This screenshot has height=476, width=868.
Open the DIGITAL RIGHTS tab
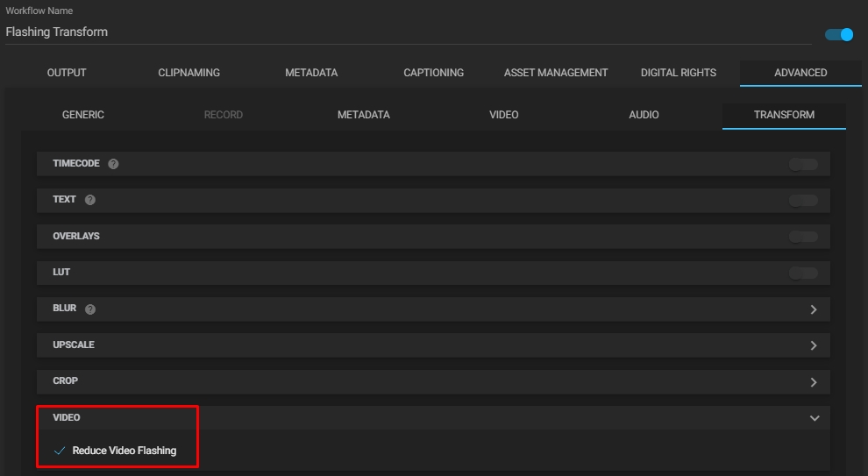pos(678,73)
